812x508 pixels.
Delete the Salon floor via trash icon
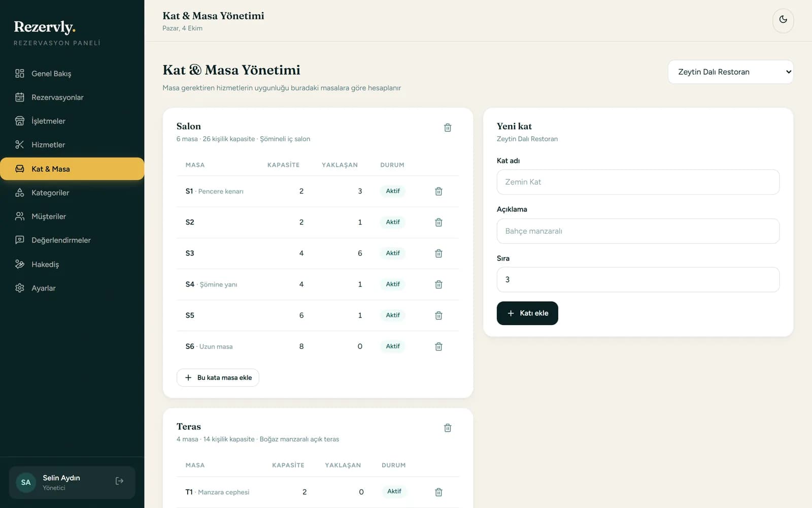[448, 128]
